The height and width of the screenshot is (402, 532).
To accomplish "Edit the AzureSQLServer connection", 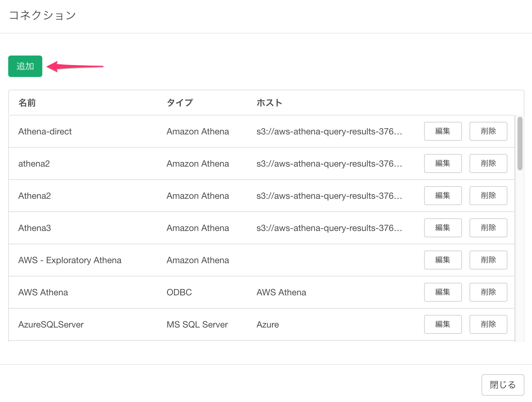I will point(443,324).
